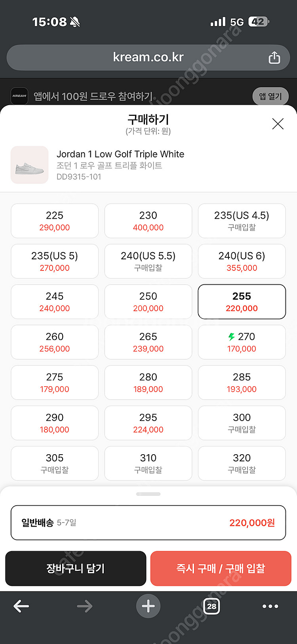Close the purchase sheet with X
This screenshot has height=644, width=297.
pyautogui.click(x=278, y=124)
